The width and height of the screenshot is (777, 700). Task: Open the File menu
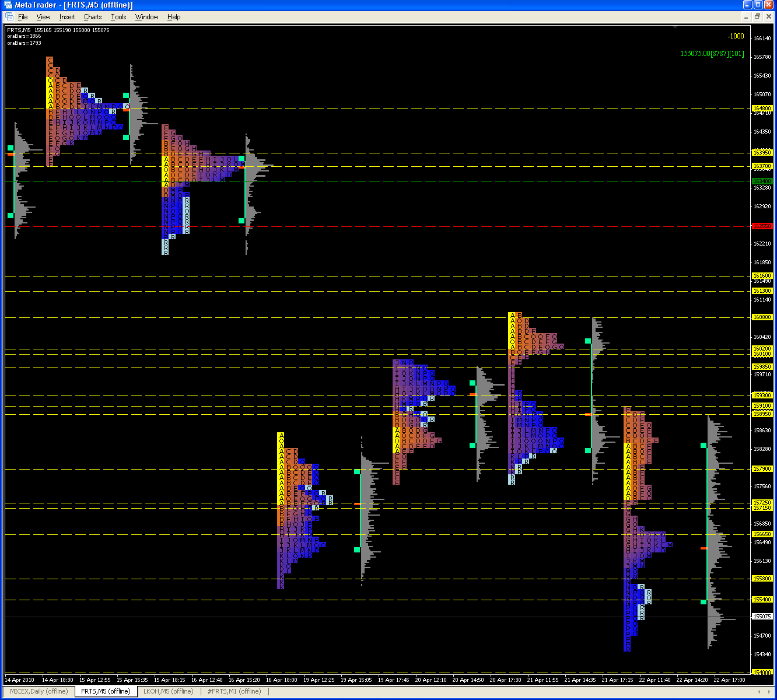point(23,17)
